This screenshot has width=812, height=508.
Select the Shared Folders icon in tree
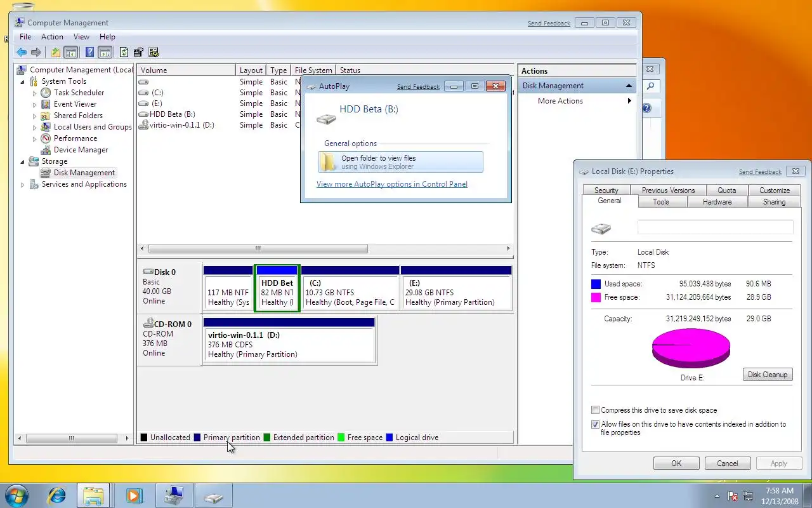click(x=46, y=116)
